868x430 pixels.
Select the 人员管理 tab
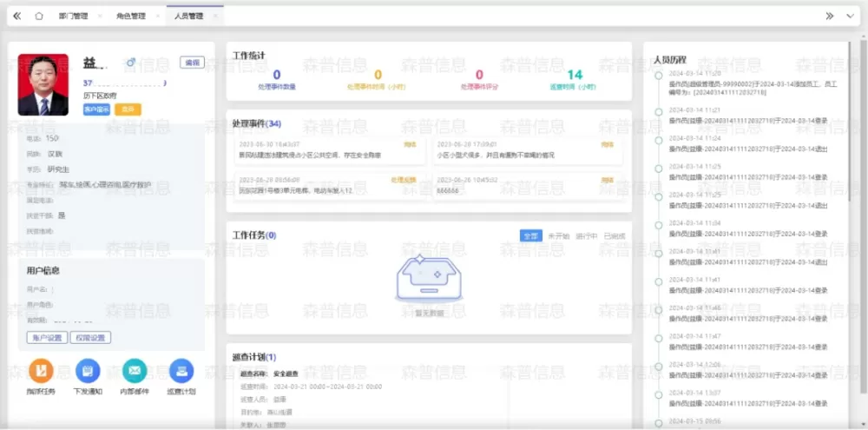pyautogui.click(x=188, y=16)
